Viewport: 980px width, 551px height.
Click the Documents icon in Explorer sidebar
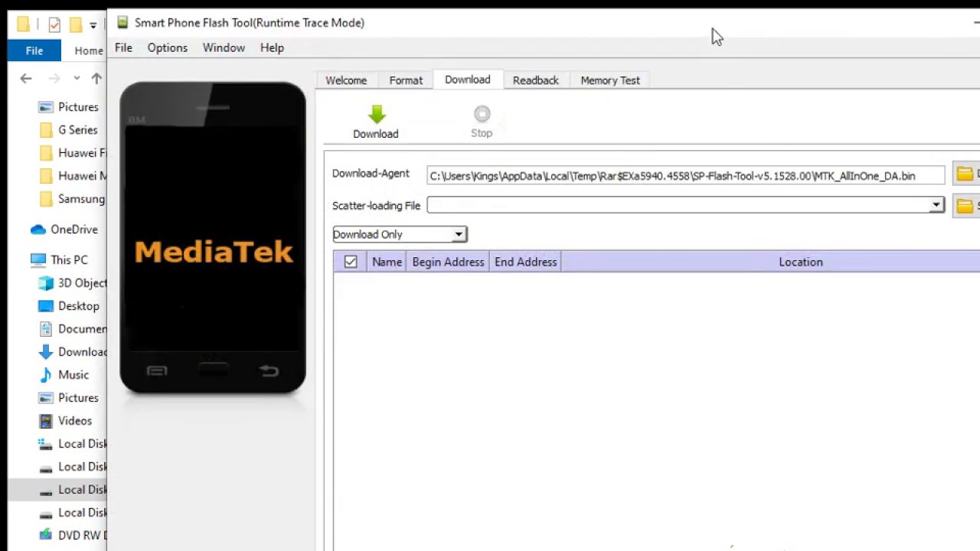click(x=46, y=329)
